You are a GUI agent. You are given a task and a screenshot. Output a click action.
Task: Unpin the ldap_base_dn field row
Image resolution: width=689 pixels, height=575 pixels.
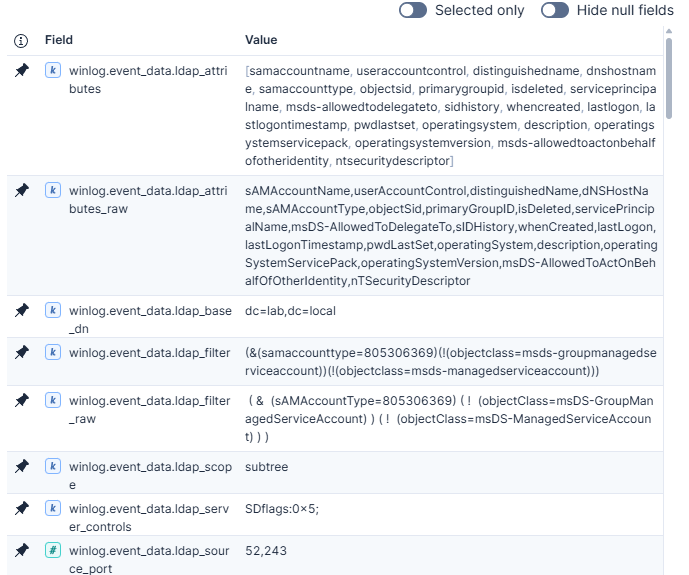pos(22,310)
